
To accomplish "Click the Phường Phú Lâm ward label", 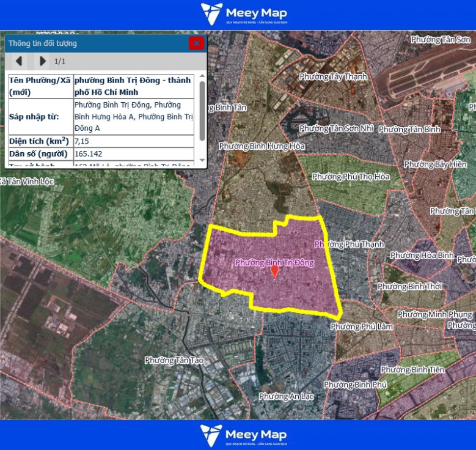I will [361, 326].
